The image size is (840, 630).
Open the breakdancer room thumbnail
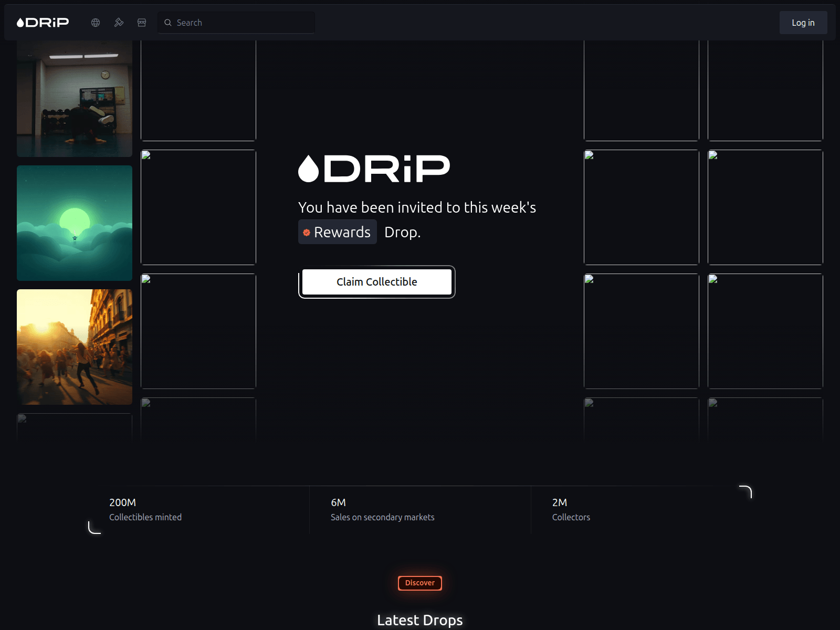pos(75,99)
